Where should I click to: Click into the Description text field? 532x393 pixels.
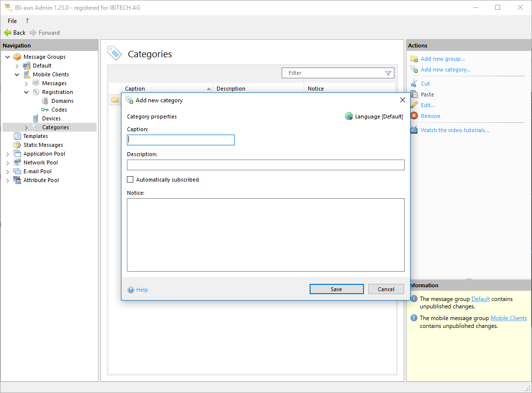click(x=266, y=165)
